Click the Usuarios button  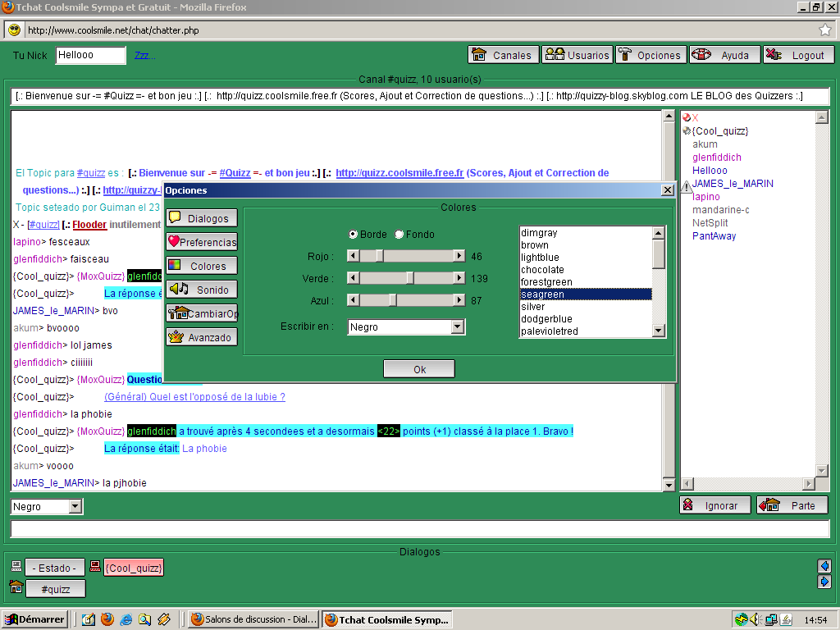pyautogui.click(x=577, y=55)
